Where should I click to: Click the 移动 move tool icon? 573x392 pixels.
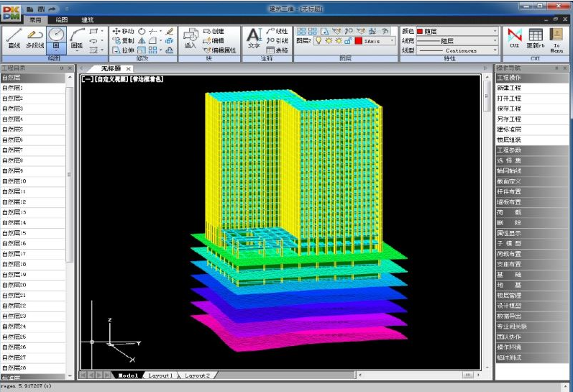click(116, 32)
